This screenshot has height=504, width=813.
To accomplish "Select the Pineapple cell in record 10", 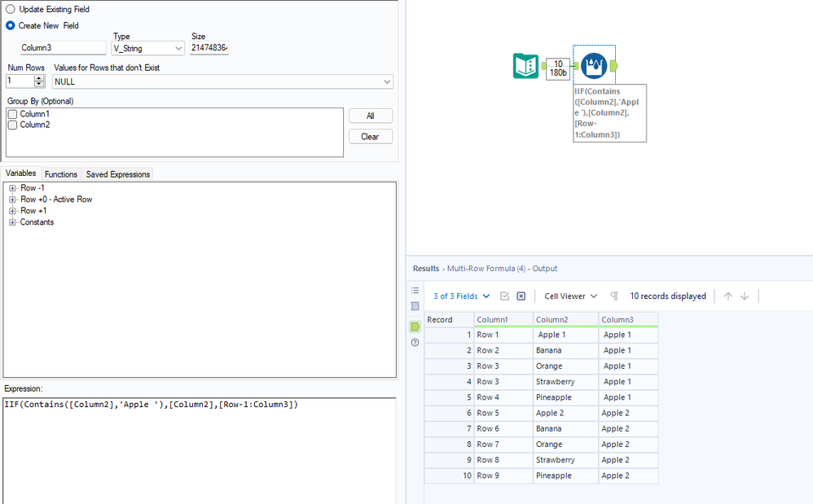I will [x=566, y=476].
